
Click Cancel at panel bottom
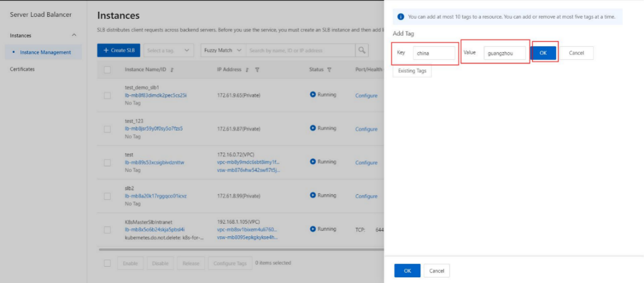click(x=436, y=271)
